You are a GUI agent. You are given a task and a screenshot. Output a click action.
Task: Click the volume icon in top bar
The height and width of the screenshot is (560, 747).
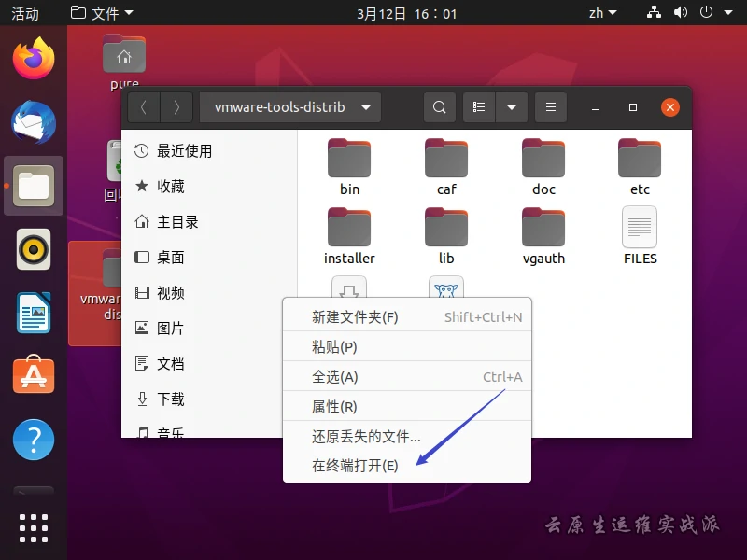(x=681, y=12)
